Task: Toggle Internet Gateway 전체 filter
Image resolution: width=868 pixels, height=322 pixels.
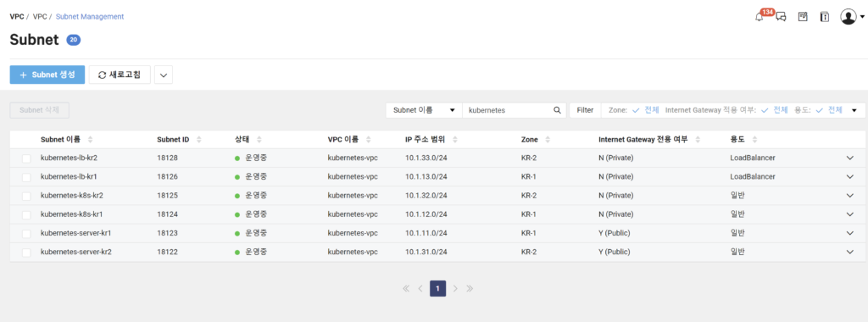Action: 775,110
